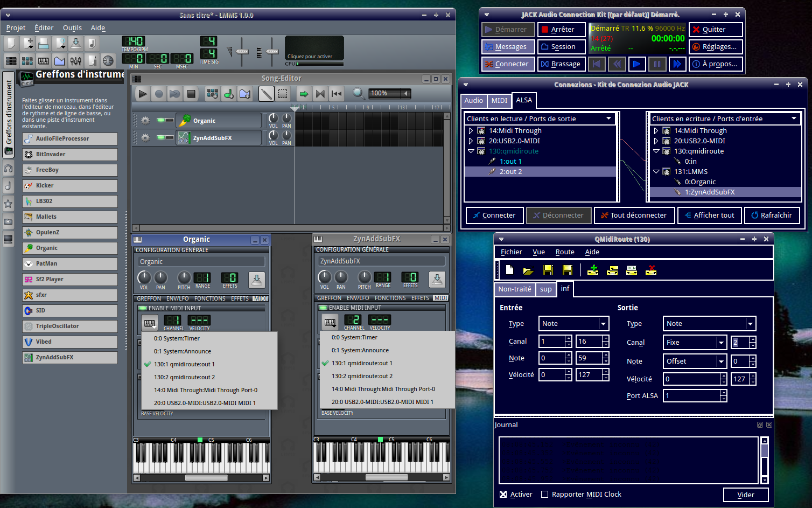Click JACK transport play button
The width and height of the screenshot is (812, 508).
pyautogui.click(x=636, y=64)
